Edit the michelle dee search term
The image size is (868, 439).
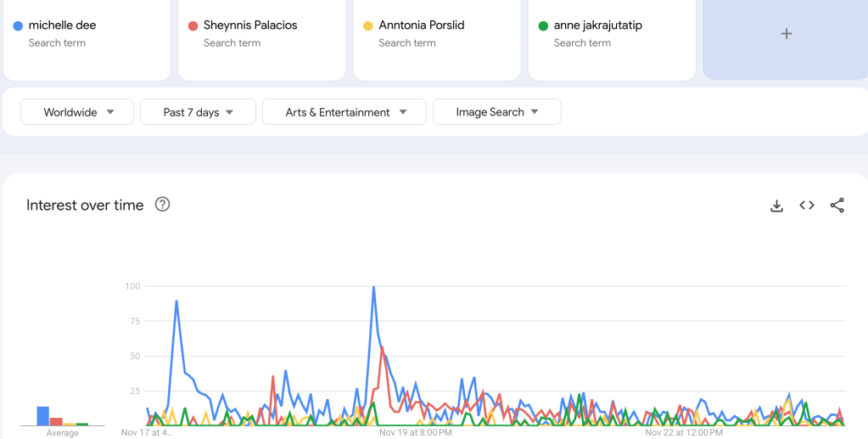(x=63, y=25)
